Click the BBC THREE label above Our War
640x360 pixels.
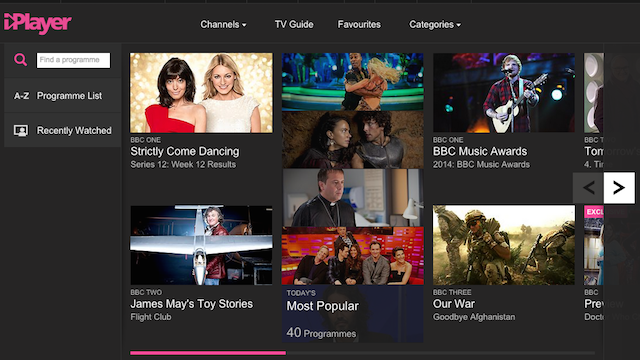pyautogui.click(x=452, y=292)
